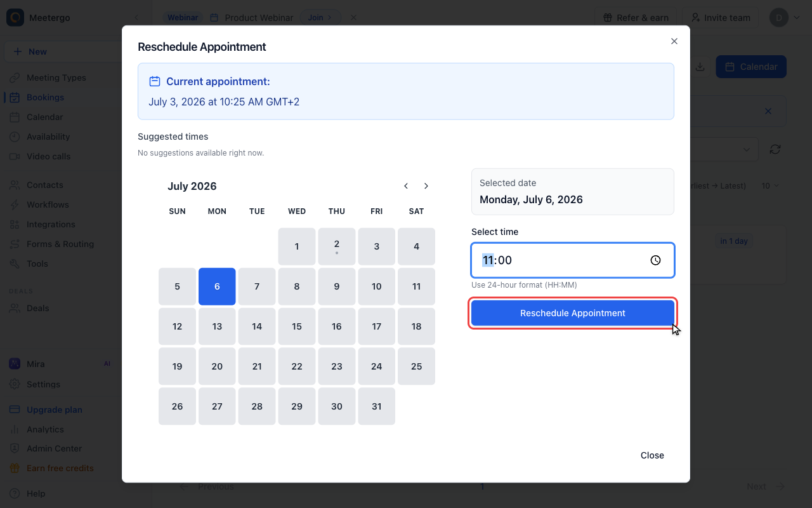The width and height of the screenshot is (812, 508).
Task: Open Calendar in the sidebar
Action: (44, 117)
